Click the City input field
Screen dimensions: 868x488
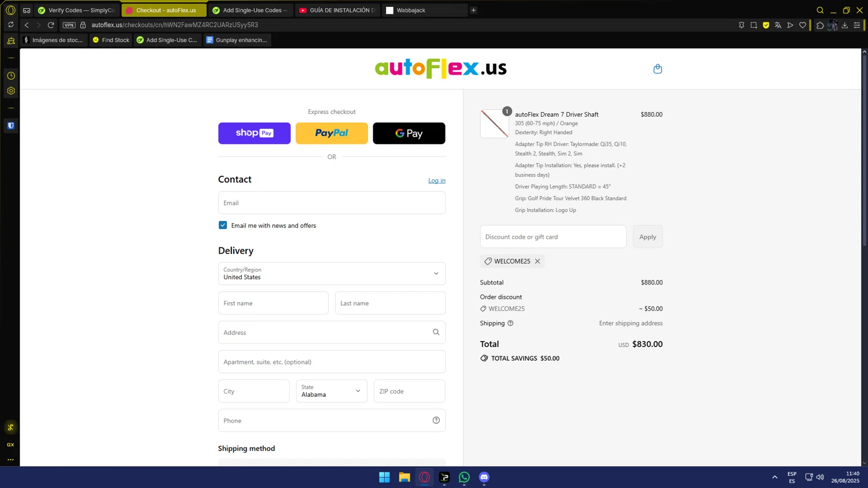coord(253,391)
